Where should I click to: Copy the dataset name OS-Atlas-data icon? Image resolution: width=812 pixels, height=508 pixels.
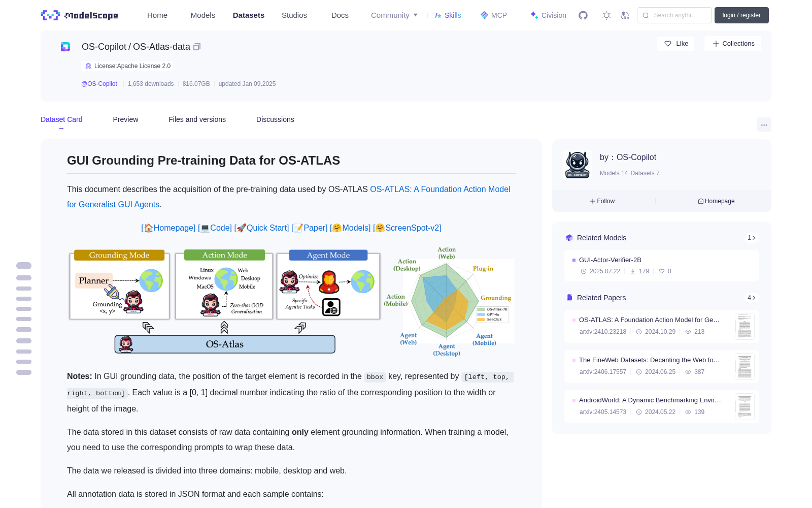197,47
